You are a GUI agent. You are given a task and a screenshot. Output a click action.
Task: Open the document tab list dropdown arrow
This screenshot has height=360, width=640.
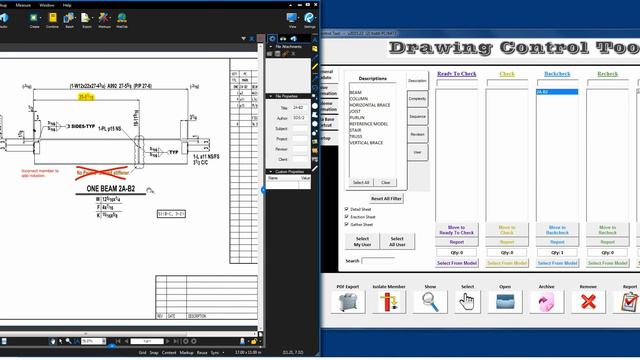coord(244,39)
